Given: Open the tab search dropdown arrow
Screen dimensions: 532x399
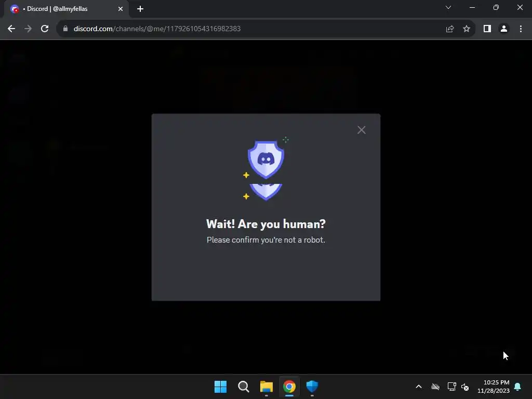Looking at the screenshot, I should pyautogui.click(x=448, y=7).
